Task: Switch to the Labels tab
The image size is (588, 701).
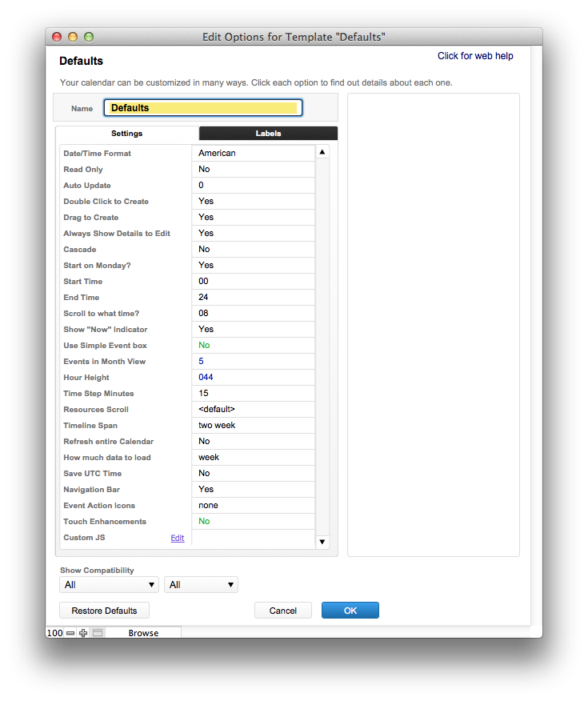Action: coord(268,133)
